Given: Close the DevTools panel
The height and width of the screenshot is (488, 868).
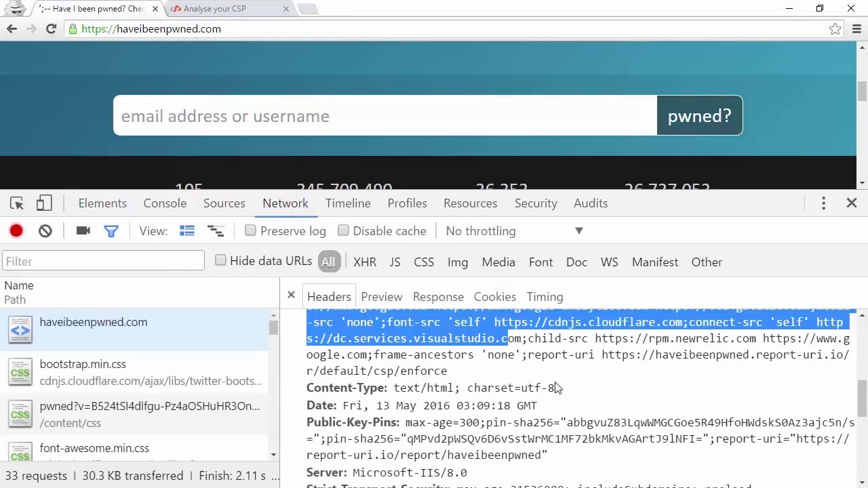Looking at the screenshot, I should (852, 203).
